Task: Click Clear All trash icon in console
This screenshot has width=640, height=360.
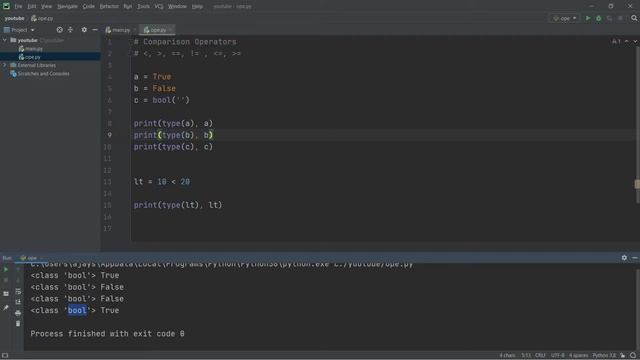Action: point(18,324)
